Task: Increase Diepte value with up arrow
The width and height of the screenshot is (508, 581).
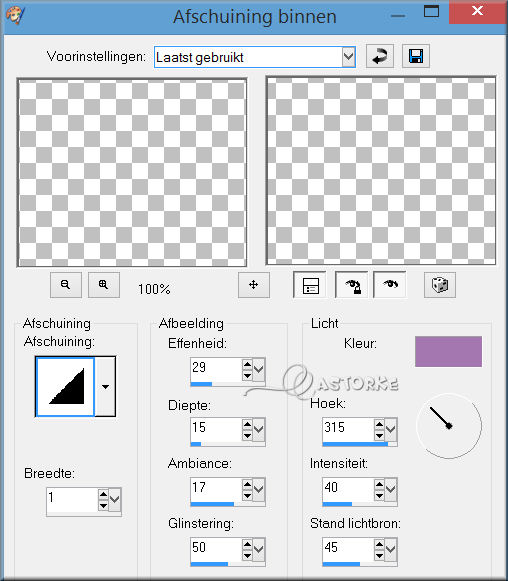Action: (x=247, y=424)
